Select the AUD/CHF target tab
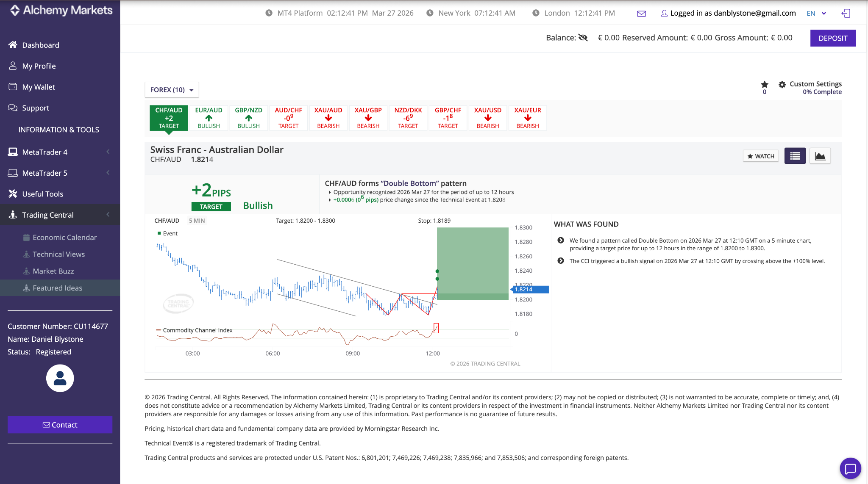This screenshot has width=868, height=484. pyautogui.click(x=288, y=118)
